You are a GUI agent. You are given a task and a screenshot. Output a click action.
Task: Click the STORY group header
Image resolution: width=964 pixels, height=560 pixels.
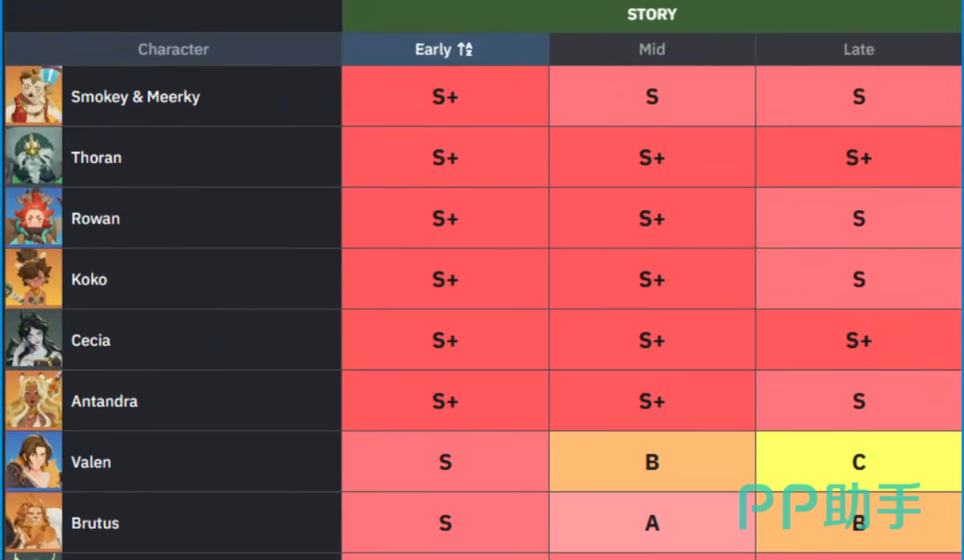coord(652,15)
